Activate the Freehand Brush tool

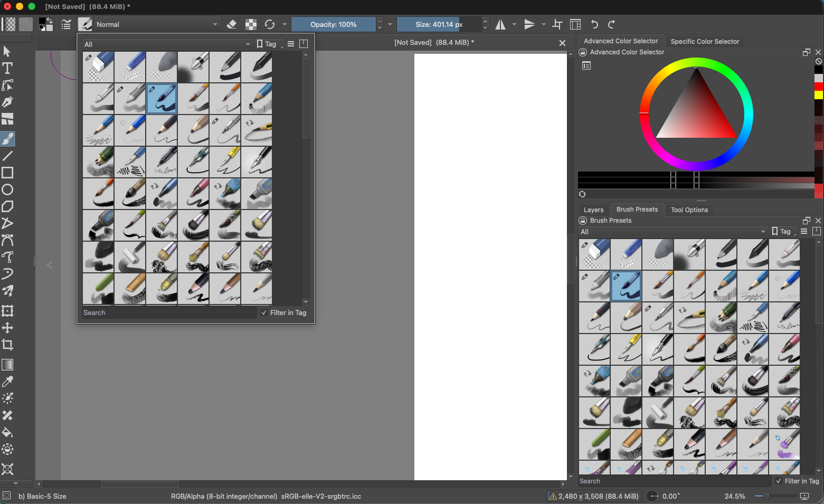[7, 139]
